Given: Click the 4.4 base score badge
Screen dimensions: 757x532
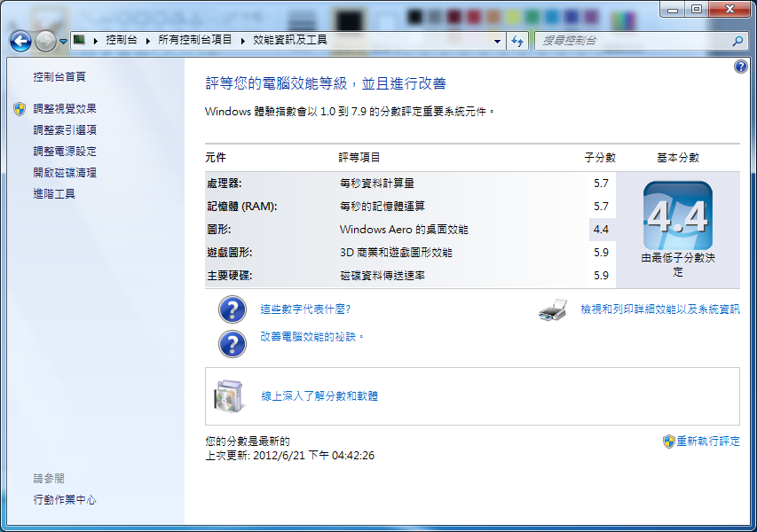Looking at the screenshot, I should point(678,215).
